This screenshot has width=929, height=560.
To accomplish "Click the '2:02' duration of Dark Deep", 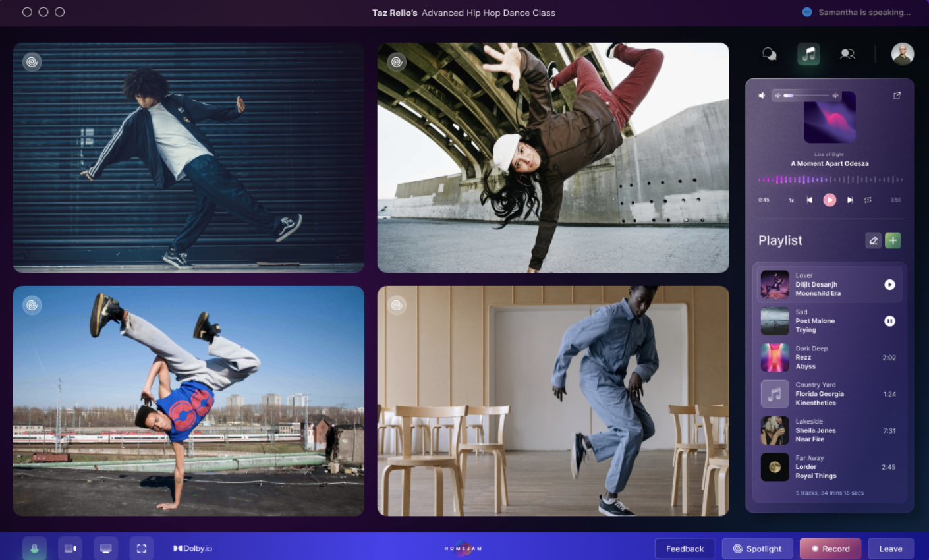I will pyautogui.click(x=889, y=358).
